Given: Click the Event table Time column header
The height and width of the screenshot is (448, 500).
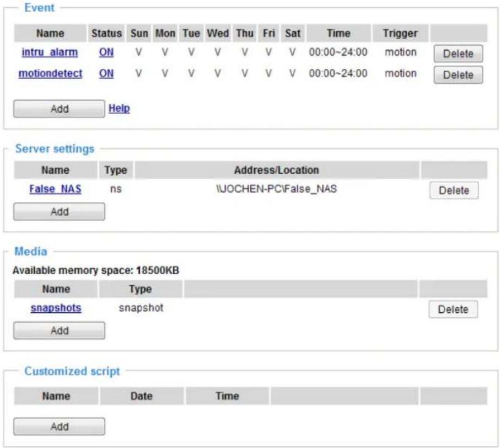Looking at the screenshot, I should click(338, 33).
